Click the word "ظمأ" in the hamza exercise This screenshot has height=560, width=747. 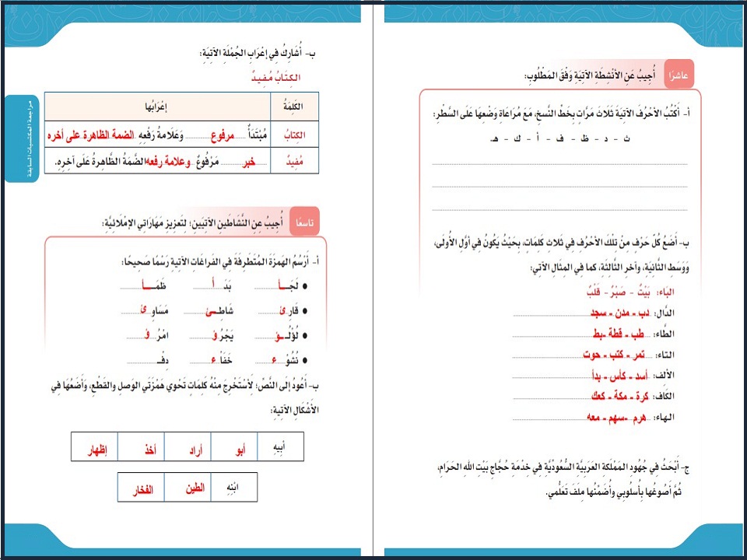[x=154, y=285]
